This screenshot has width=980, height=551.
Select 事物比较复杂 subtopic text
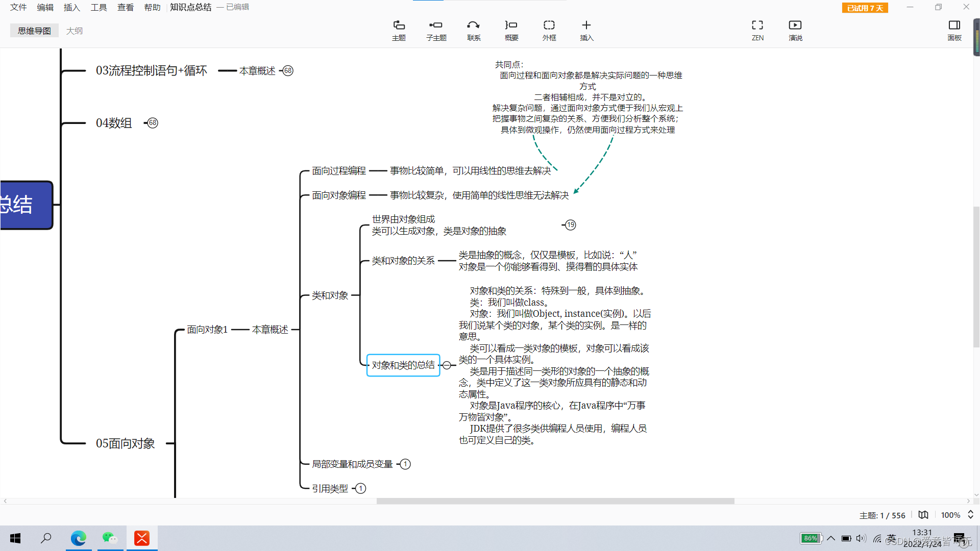479,195
